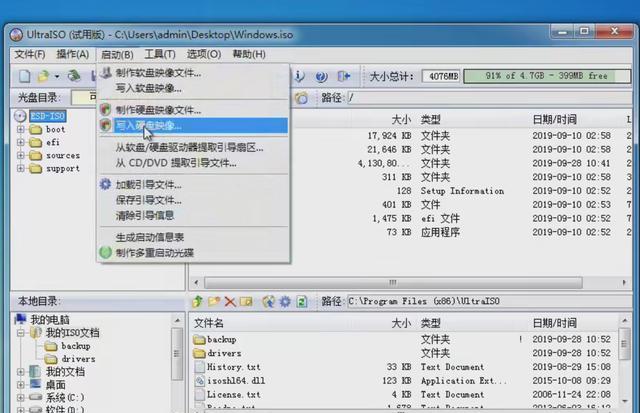Collapse the 我的ISO文档 tree node

point(20,333)
